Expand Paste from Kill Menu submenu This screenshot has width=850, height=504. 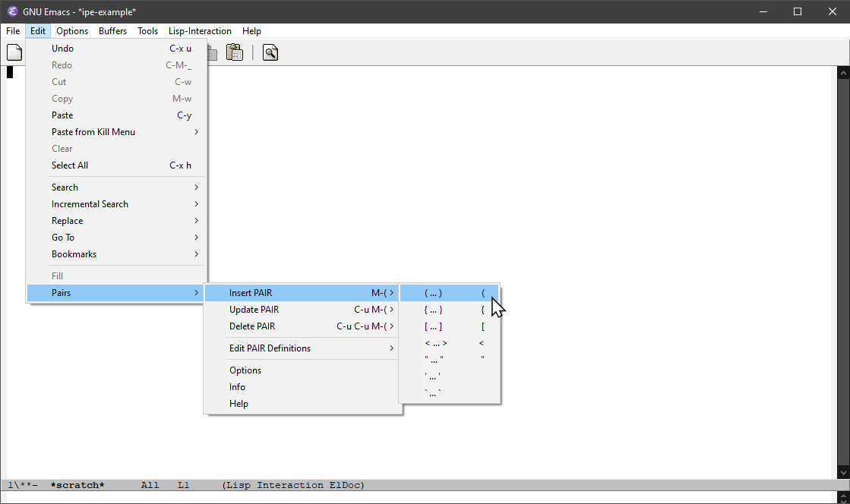point(116,131)
